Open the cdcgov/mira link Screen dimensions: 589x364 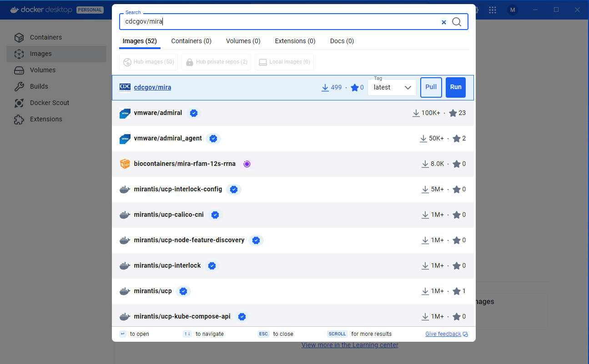pyautogui.click(x=152, y=87)
